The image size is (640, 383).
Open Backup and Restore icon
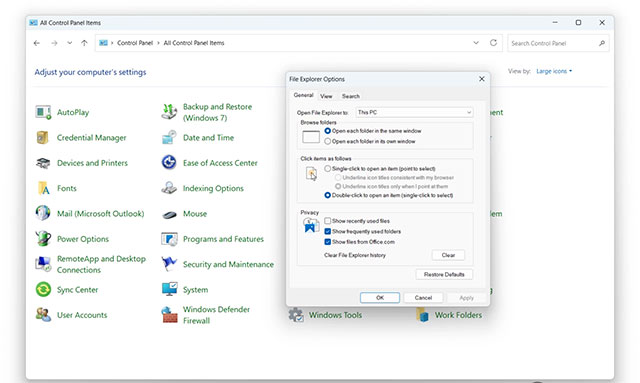[169, 112]
